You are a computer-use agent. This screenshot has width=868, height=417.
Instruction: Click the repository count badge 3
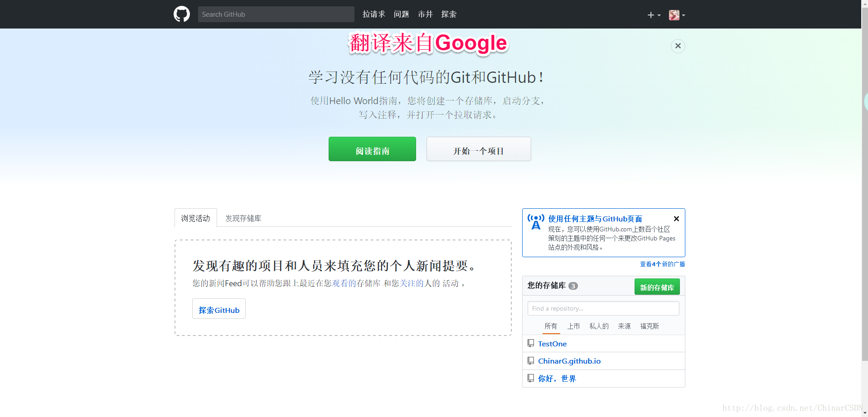[x=573, y=286]
